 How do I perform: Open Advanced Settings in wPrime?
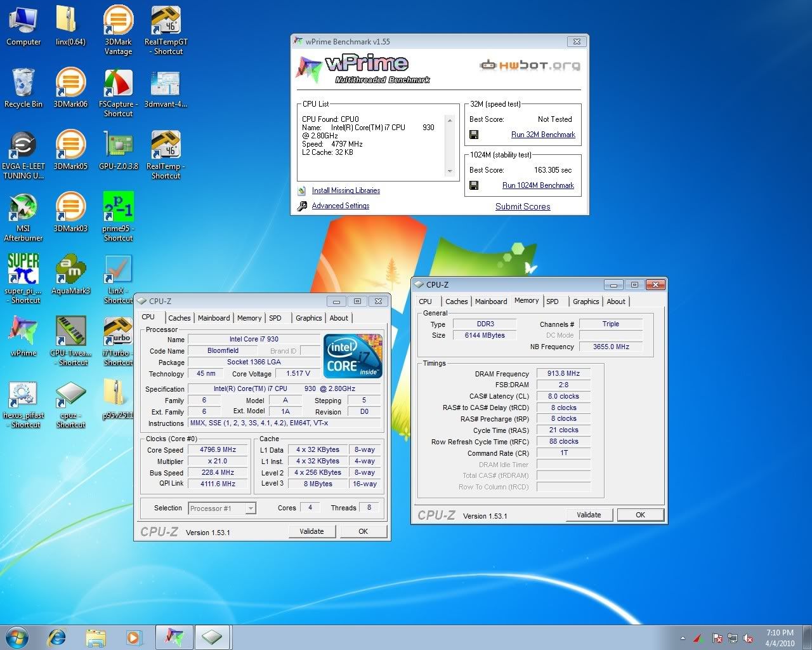click(x=341, y=206)
